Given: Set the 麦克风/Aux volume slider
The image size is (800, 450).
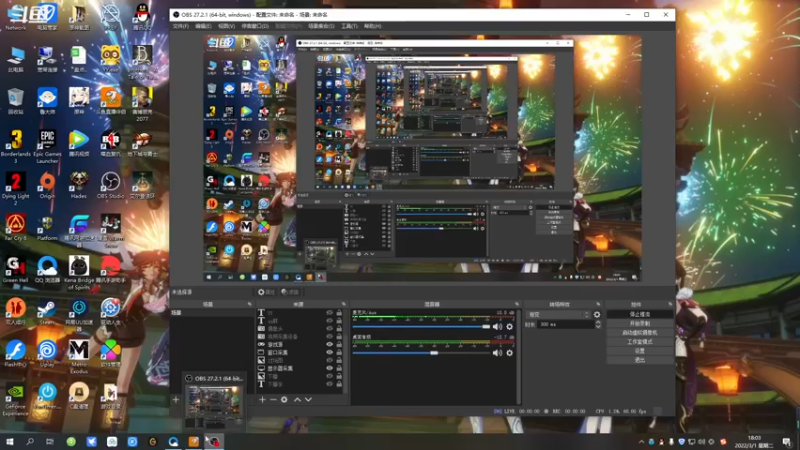Looking at the screenshot, I should (x=421, y=327).
